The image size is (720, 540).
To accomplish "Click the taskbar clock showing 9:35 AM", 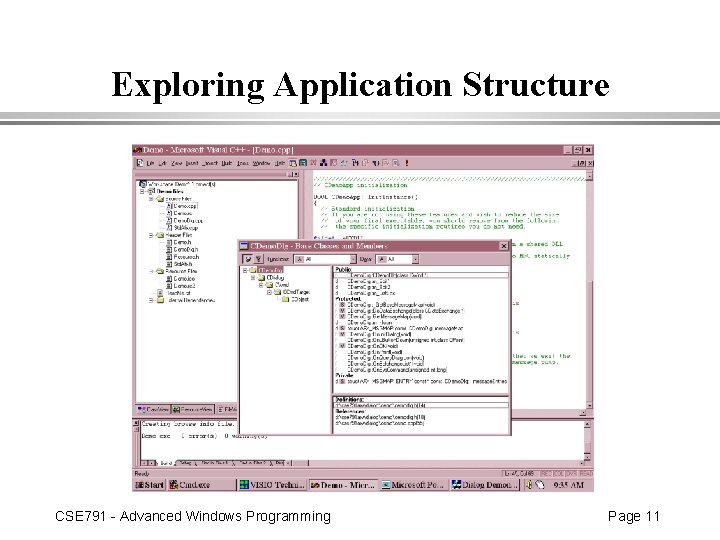I will coord(568,485).
